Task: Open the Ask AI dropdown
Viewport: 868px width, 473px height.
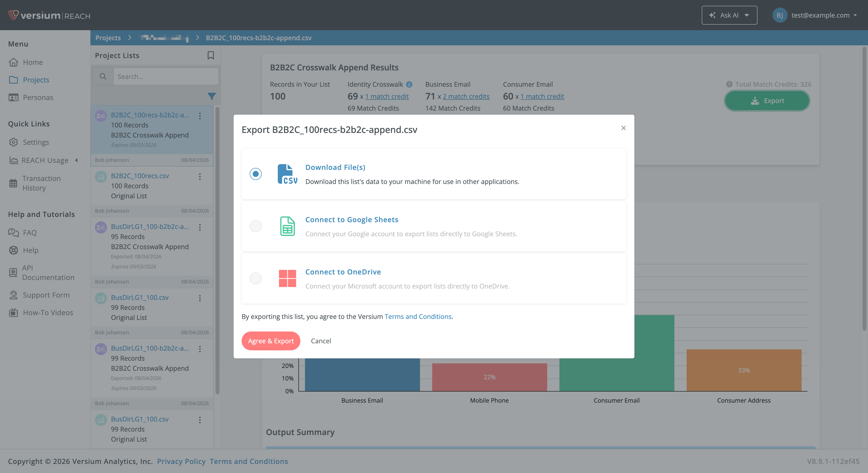Action: point(729,15)
